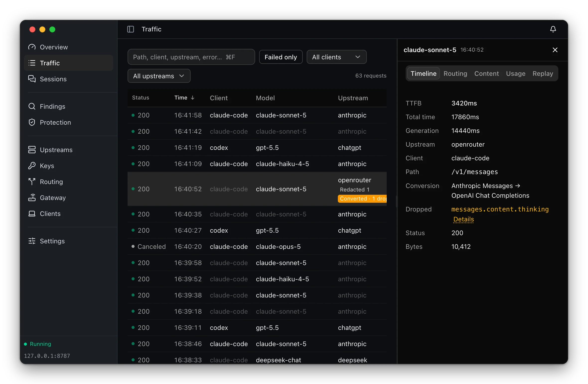Click the Upstreams server icon
The image size is (588, 384).
32,150
